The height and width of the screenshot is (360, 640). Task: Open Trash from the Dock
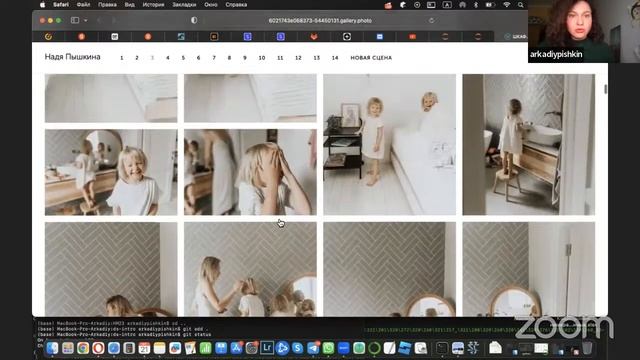[x=587, y=348]
